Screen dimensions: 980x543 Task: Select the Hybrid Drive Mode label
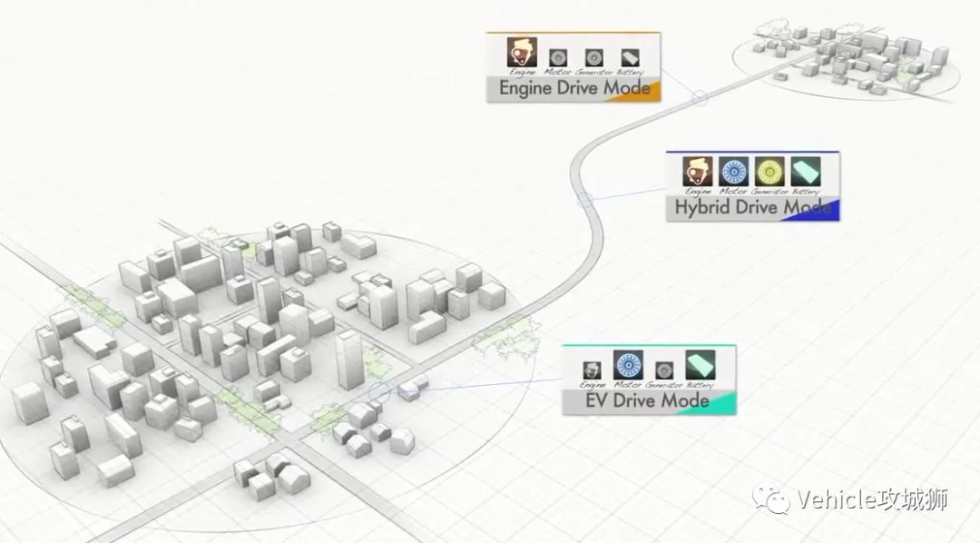tap(752, 207)
